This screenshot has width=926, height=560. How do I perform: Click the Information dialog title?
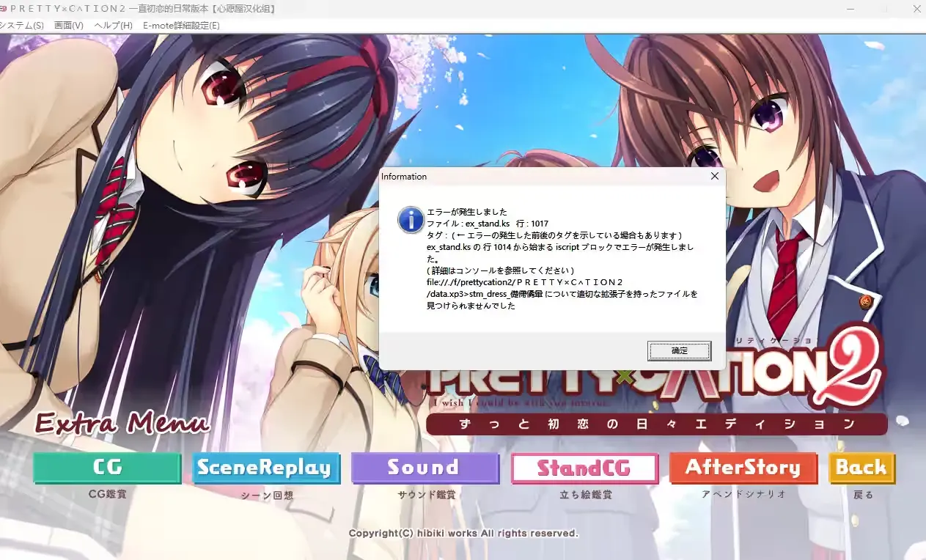coord(404,177)
